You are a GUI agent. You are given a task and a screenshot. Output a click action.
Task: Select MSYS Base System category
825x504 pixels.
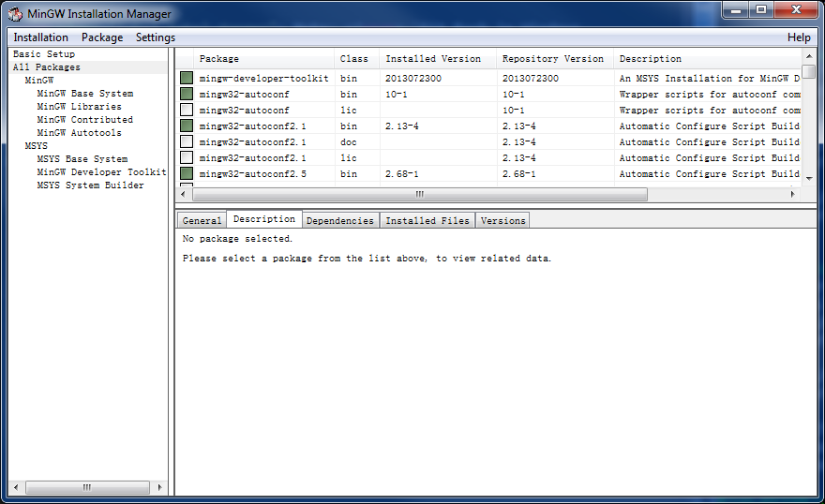coord(82,159)
